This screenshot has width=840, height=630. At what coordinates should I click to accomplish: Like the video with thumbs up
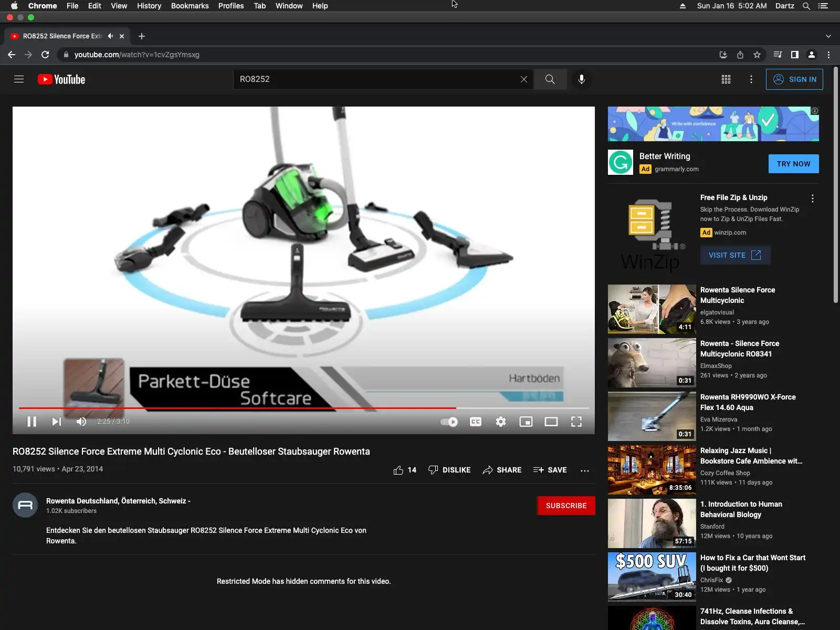click(405, 470)
